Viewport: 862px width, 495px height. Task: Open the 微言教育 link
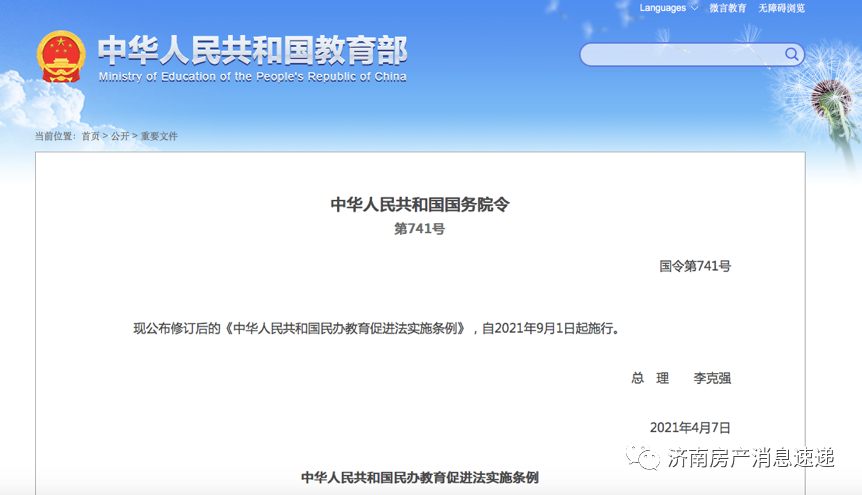pos(727,8)
